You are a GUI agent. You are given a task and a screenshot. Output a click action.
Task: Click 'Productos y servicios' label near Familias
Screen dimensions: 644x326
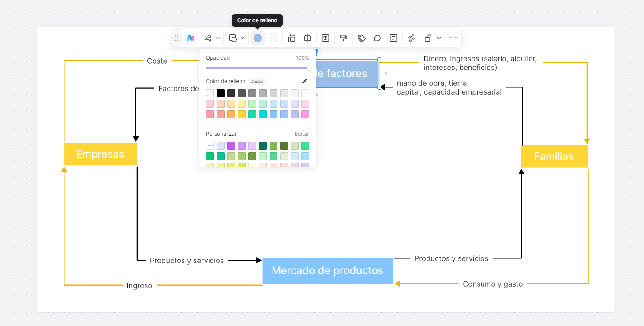click(451, 258)
